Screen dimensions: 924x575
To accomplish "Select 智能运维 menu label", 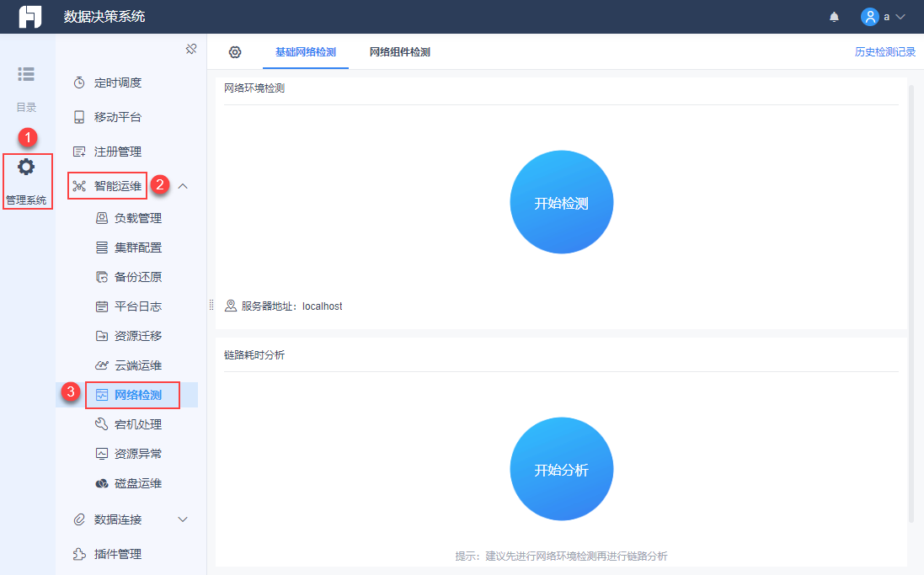I will point(118,186).
